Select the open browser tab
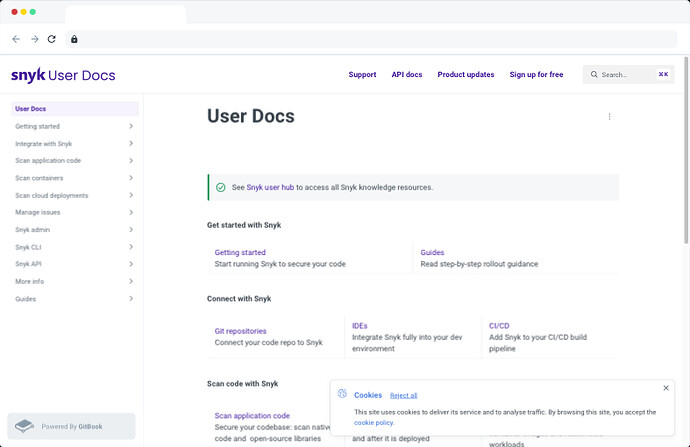690x447 pixels. pyautogui.click(x=126, y=14)
